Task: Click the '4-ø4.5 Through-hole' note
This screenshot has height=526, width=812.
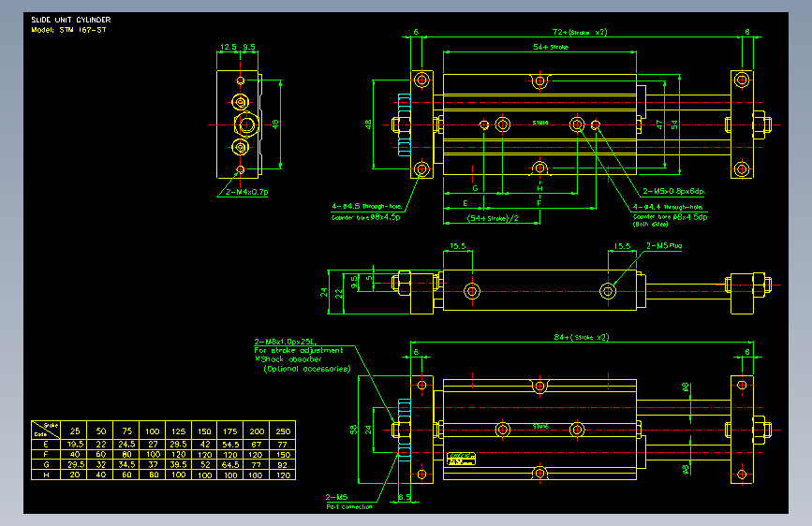Action: point(366,206)
